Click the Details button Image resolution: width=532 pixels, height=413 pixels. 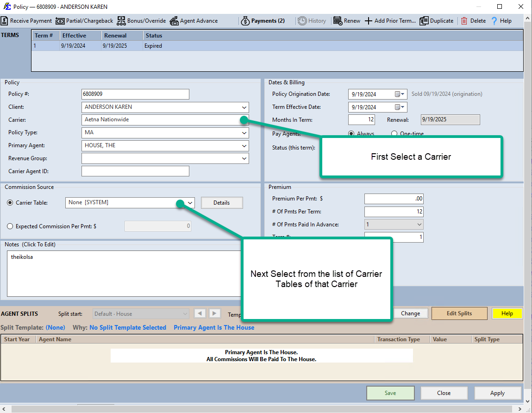click(222, 203)
